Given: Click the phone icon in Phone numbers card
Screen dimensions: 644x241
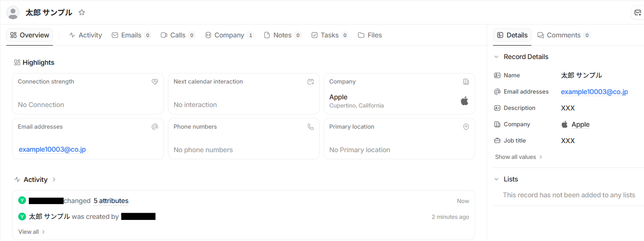Looking at the screenshot, I should 311,127.
